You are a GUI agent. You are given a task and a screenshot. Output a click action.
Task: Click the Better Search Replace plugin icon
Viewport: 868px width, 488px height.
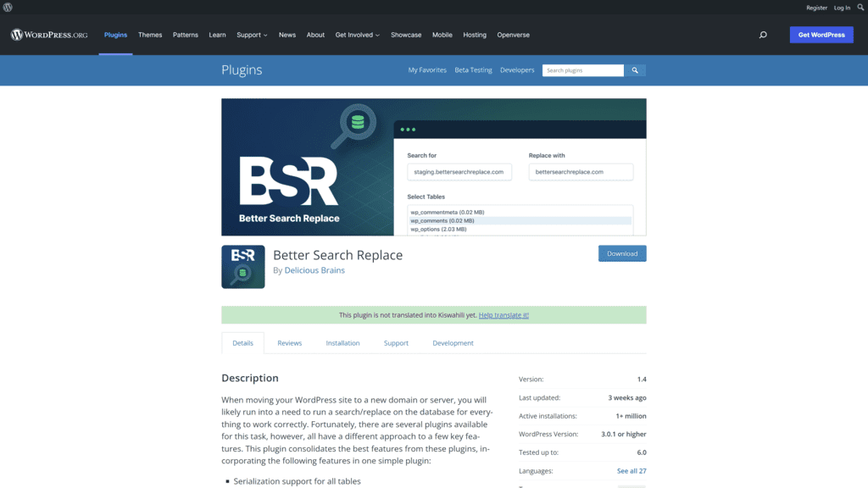(243, 267)
